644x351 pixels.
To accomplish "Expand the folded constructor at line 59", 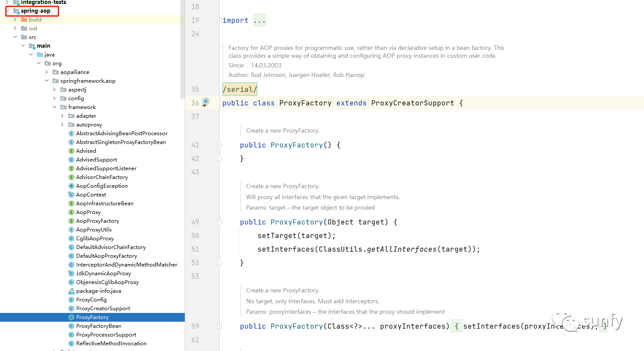I will coord(219,326).
